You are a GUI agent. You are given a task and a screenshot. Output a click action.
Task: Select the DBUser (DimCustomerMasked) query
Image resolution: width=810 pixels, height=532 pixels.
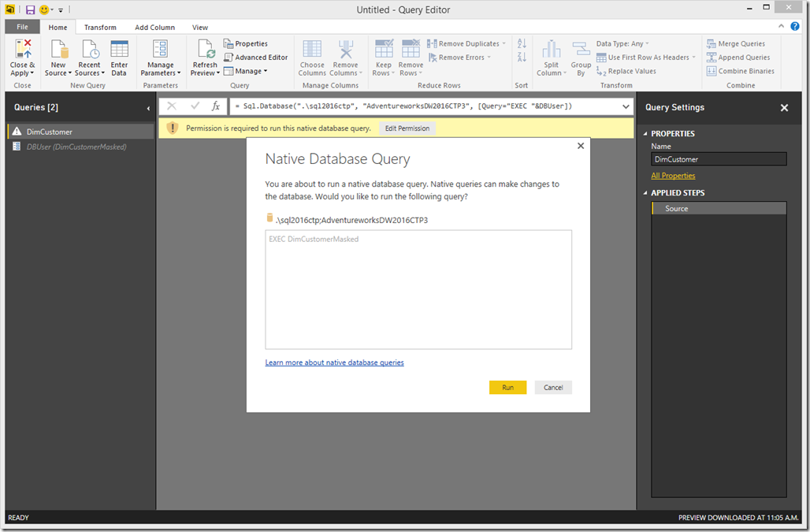pos(80,147)
